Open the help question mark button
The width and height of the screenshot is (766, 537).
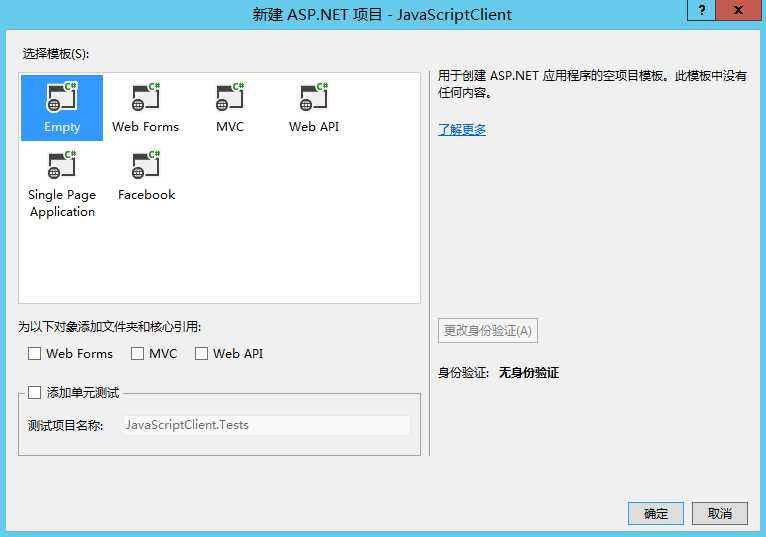[701, 10]
